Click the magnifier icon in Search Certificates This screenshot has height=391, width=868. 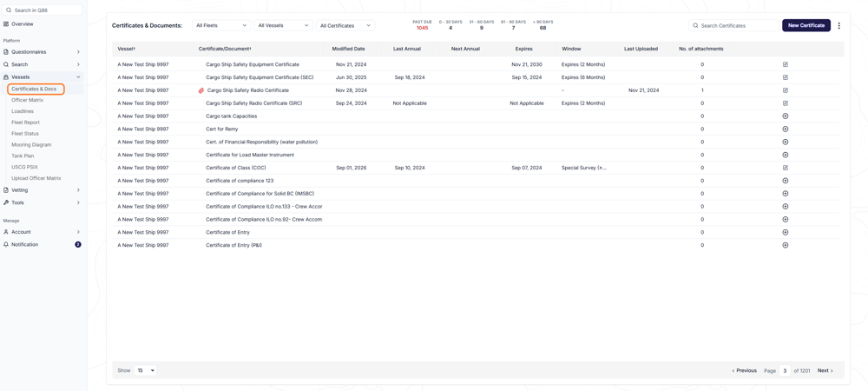(x=696, y=25)
